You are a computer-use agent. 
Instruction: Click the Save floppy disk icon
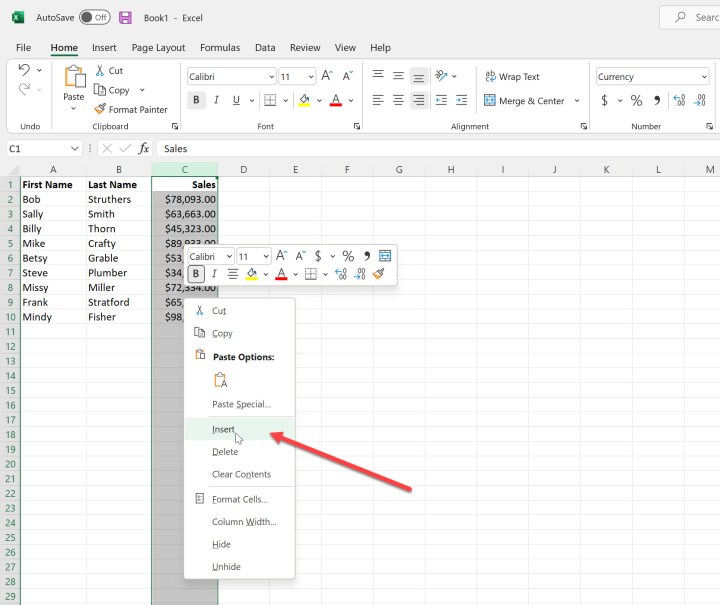pos(125,18)
